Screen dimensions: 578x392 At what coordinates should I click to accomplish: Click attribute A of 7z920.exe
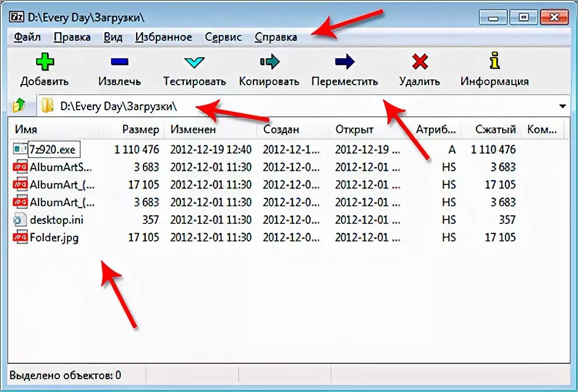(452, 149)
